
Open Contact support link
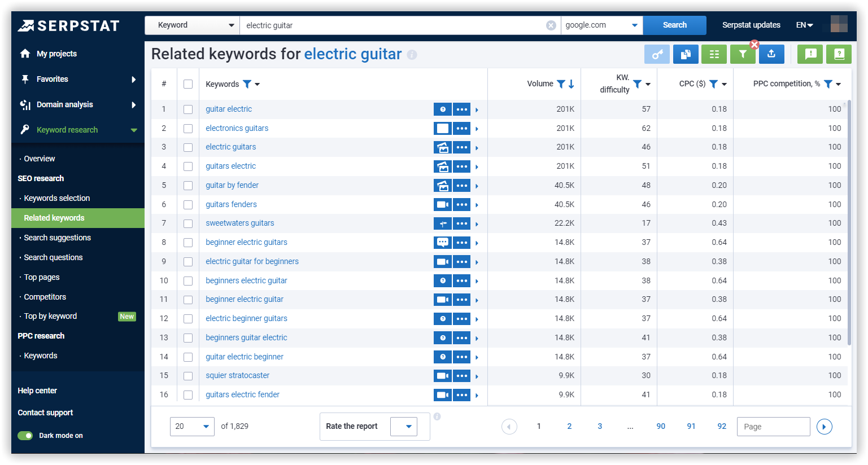click(x=45, y=413)
